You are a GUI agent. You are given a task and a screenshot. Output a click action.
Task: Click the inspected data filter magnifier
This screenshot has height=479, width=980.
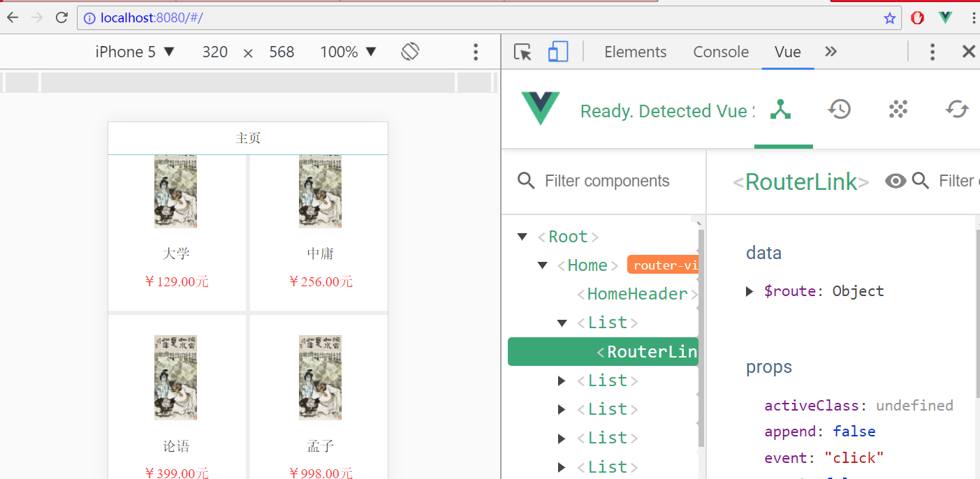pyautogui.click(x=921, y=181)
